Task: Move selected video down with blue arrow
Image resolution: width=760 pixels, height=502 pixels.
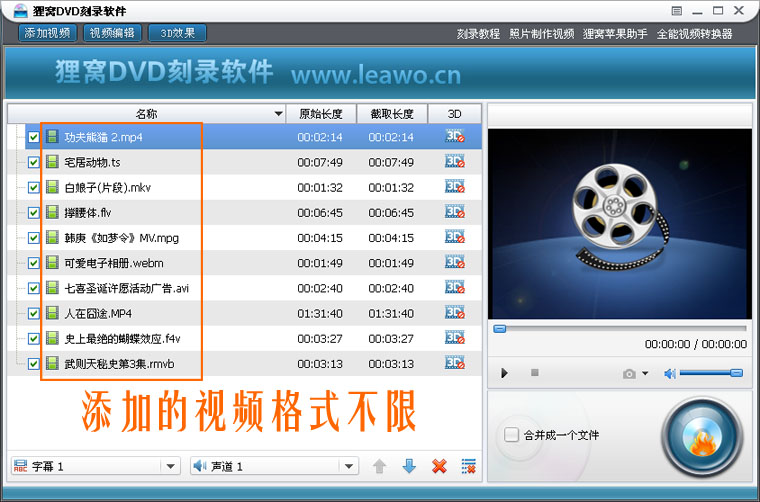Action: point(409,466)
